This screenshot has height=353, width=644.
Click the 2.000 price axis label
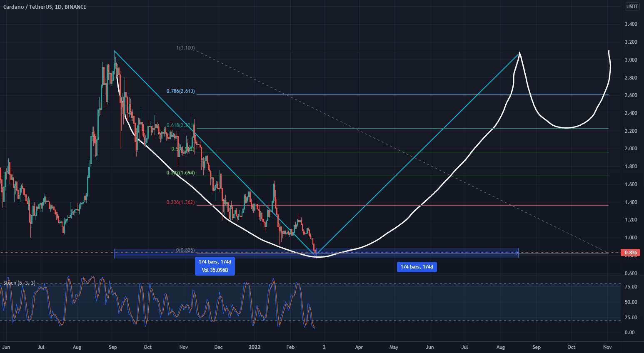click(x=631, y=149)
